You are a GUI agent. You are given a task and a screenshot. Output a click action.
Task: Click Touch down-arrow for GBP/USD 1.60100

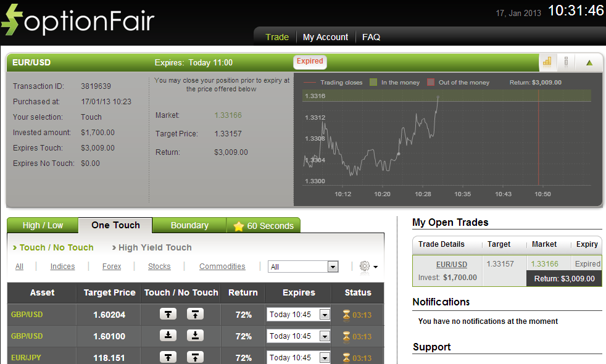[x=167, y=336]
